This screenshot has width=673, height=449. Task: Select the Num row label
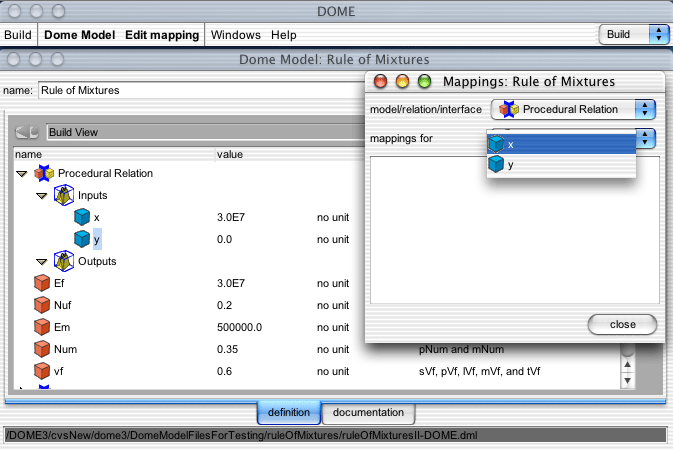click(66, 349)
